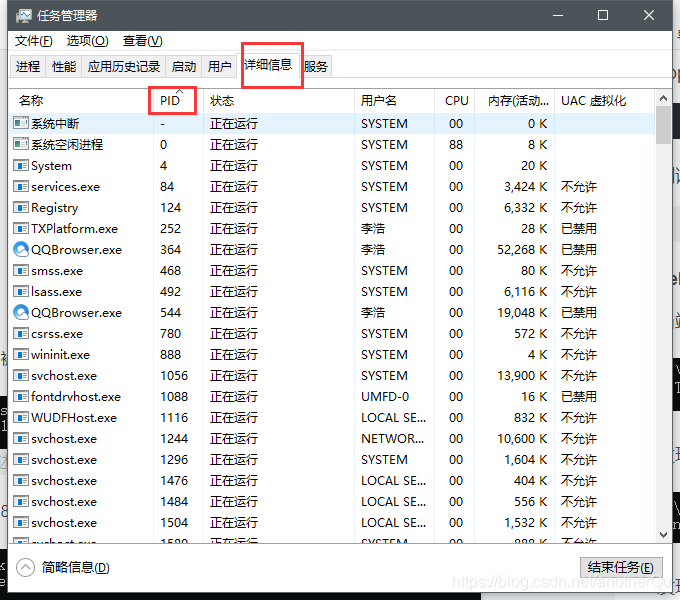This screenshot has height=600, width=680.
Task: Click svchost.exe icon with PID 1296
Action: click(x=21, y=460)
